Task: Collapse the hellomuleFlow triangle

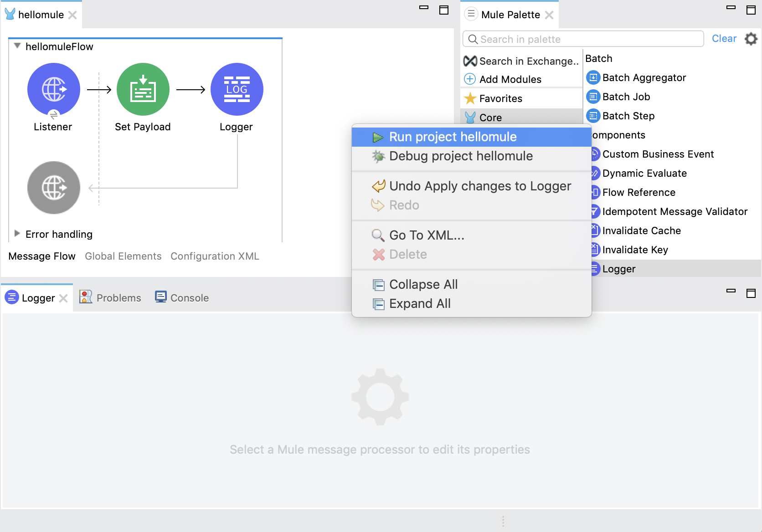Action: point(17,46)
